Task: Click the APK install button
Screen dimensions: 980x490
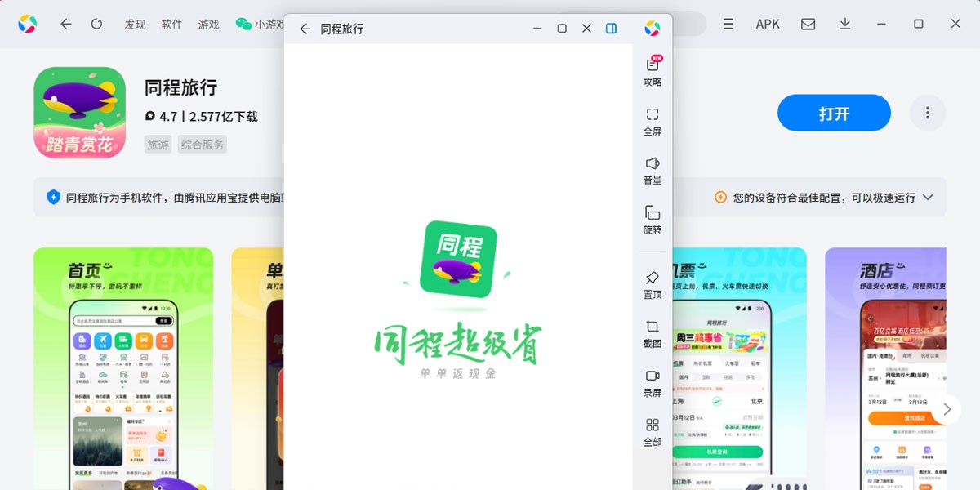Action: pyautogui.click(x=768, y=24)
